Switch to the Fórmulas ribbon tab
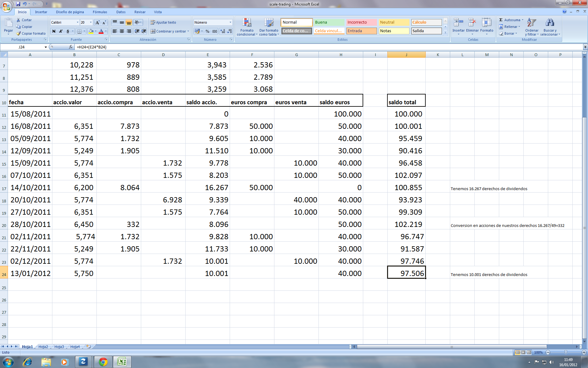588x368 pixels. [100, 12]
